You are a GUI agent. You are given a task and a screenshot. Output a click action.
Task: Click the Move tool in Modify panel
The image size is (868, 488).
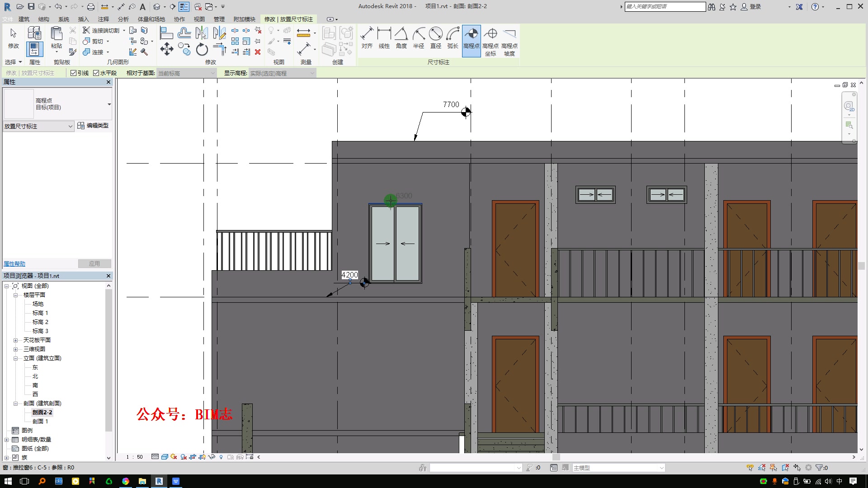pyautogui.click(x=166, y=49)
